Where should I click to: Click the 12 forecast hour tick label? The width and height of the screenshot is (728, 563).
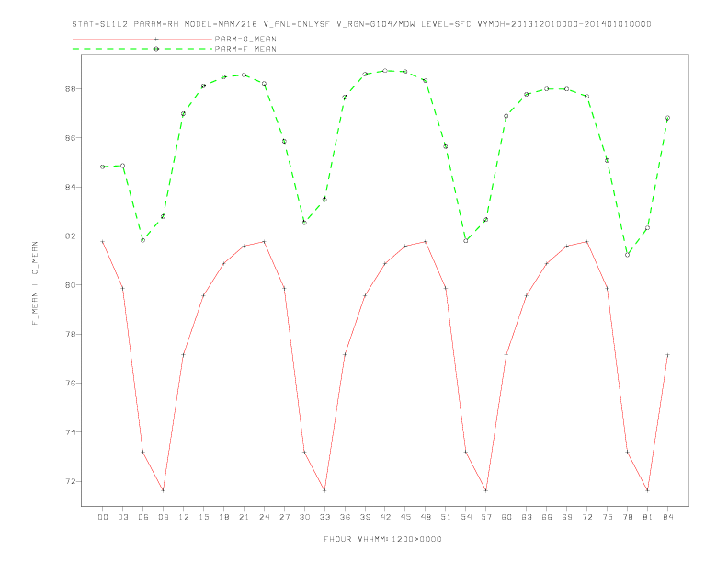click(184, 517)
